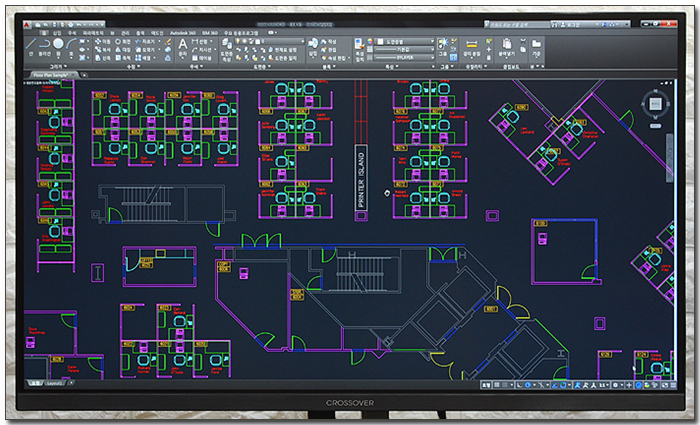Click the Erase icon in Modify panel

coord(168,42)
